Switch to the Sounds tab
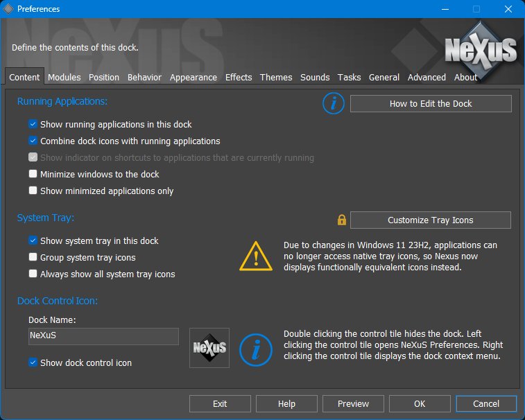The height and width of the screenshot is (420, 525). point(315,77)
